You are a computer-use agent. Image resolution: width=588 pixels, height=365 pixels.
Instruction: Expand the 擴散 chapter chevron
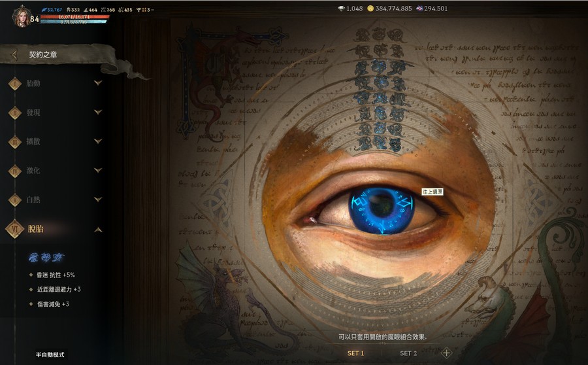98,141
